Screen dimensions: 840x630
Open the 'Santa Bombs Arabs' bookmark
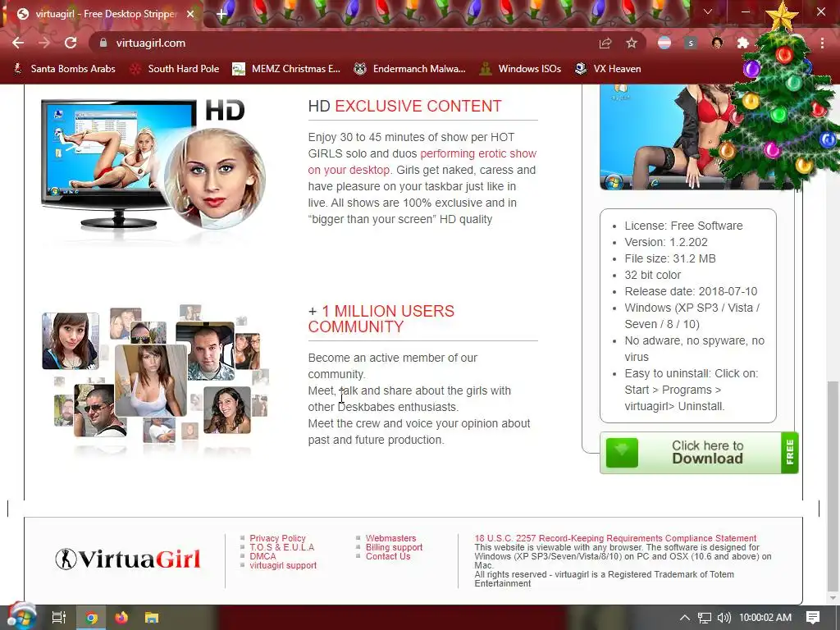pyautogui.click(x=64, y=69)
